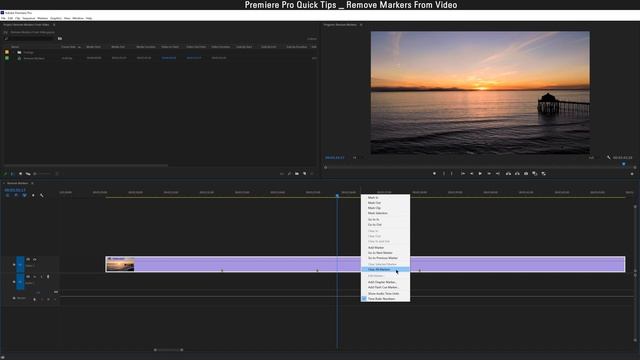Open the Program monitor zoom level dropdown
The image size is (640, 360).
coord(355,158)
